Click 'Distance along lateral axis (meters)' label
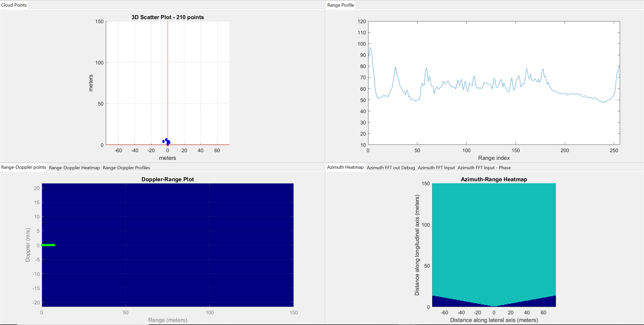The width and height of the screenshot is (644, 325). (x=494, y=320)
